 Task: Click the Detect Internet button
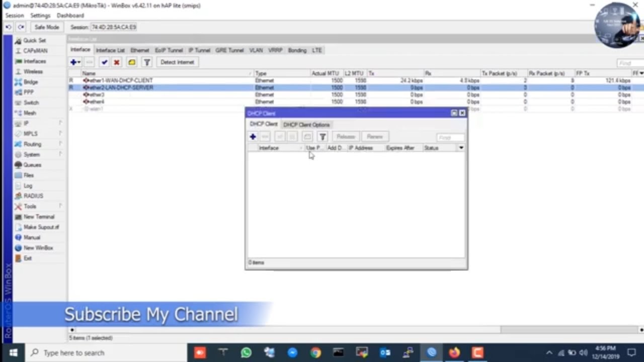pos(177,62)
